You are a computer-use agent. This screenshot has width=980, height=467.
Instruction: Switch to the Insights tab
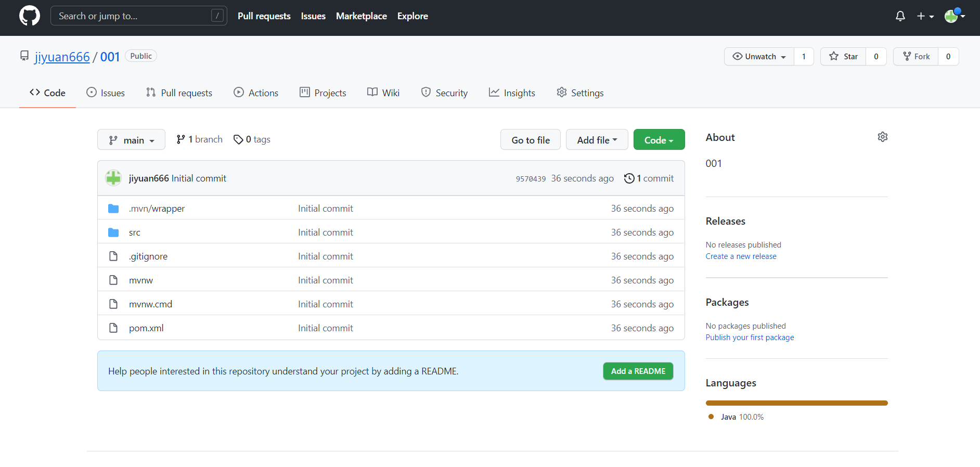click(512, 93)
